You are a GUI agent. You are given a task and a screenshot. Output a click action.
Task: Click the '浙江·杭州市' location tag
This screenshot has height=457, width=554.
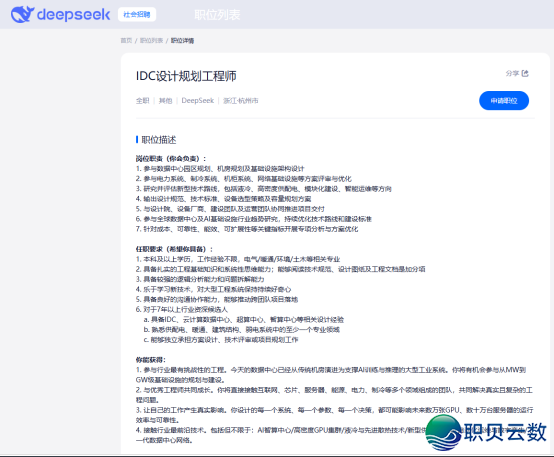(241, 101)
